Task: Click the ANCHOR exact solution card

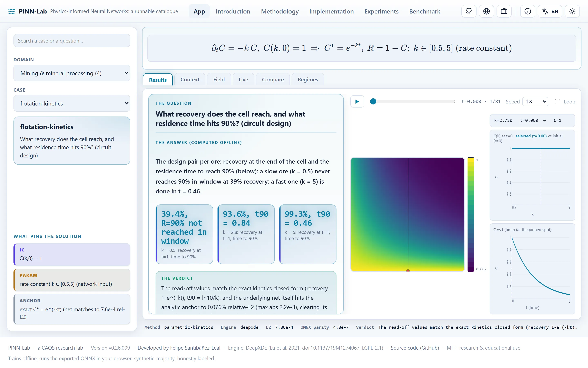Action: click(x=72, y=309)
